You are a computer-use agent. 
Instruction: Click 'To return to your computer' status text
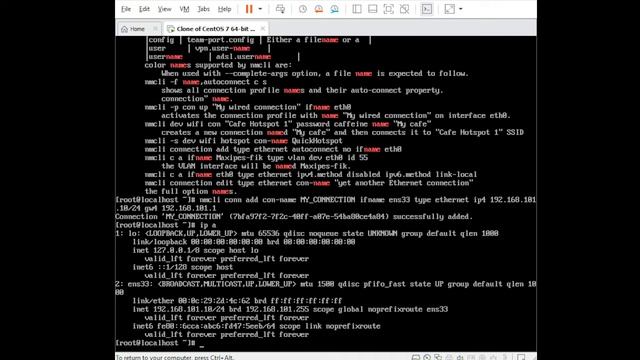175,357
